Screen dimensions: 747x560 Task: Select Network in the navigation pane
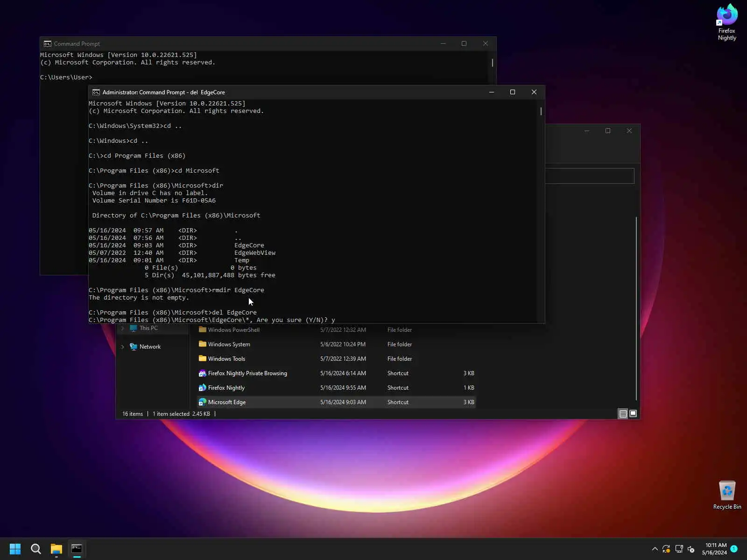pos(150,347)
